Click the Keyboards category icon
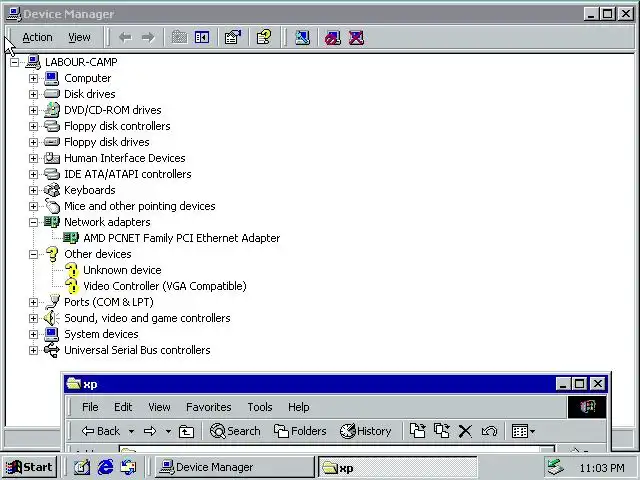Screen dimensions: 640x480 click(51, 190)
